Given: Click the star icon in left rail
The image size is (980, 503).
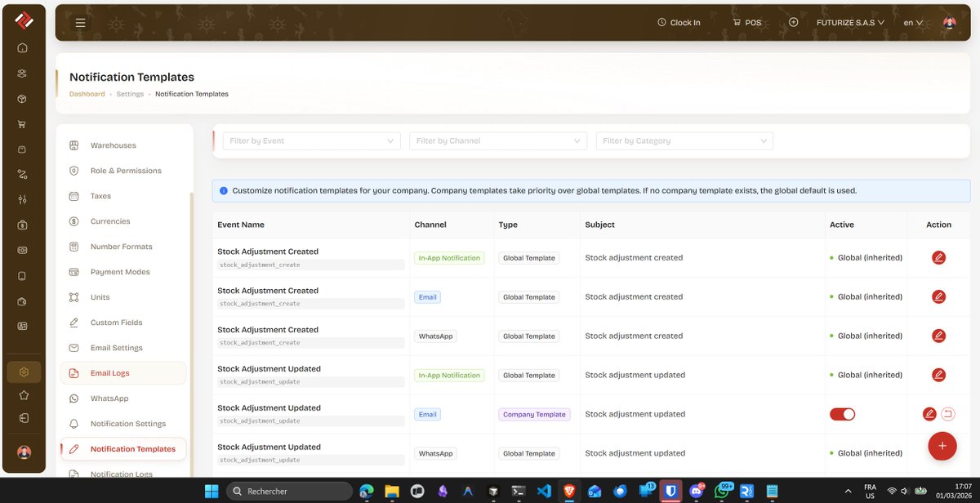Looking at the screenshot, I should (24, 395).
